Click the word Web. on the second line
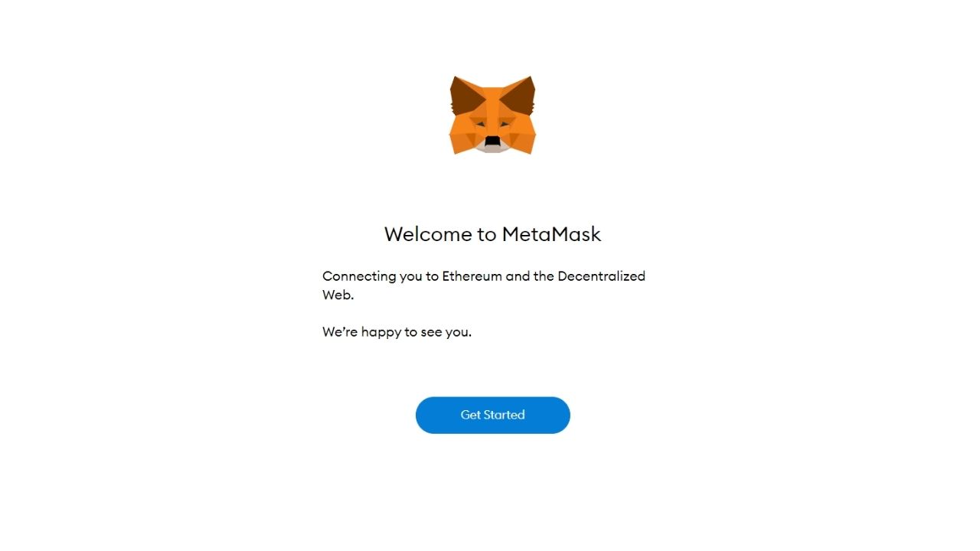 (338, 295)
